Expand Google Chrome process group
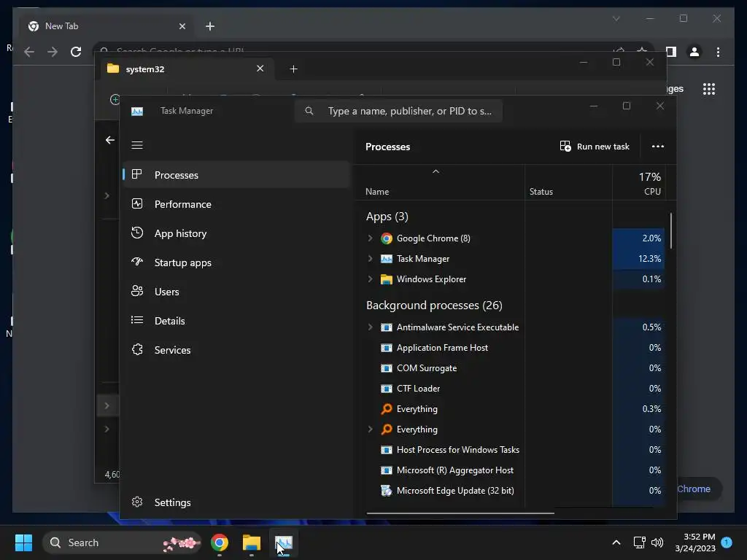 point(370,238)
